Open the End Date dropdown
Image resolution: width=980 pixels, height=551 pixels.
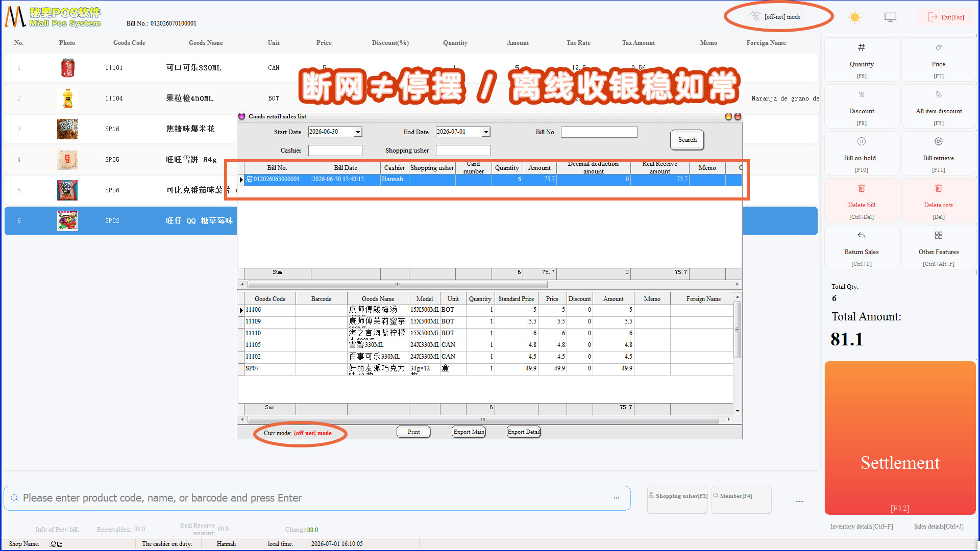click(486, 132)
